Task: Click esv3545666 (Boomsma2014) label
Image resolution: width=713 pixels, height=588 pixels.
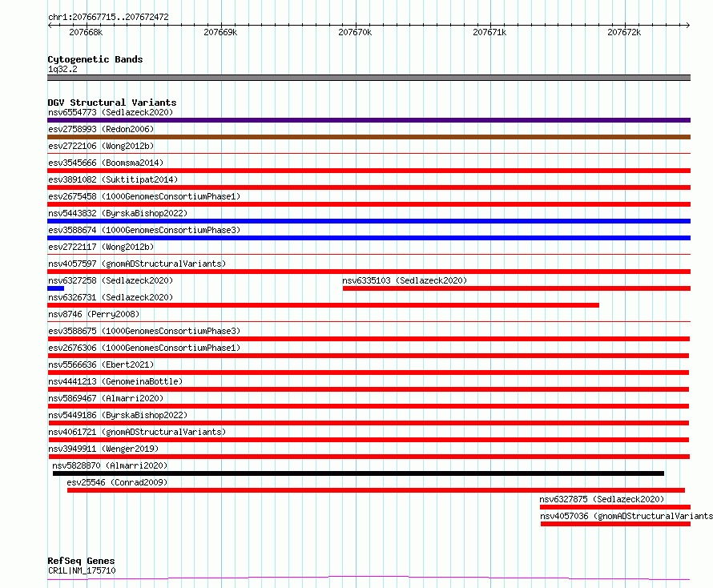Action: (106, 163)
